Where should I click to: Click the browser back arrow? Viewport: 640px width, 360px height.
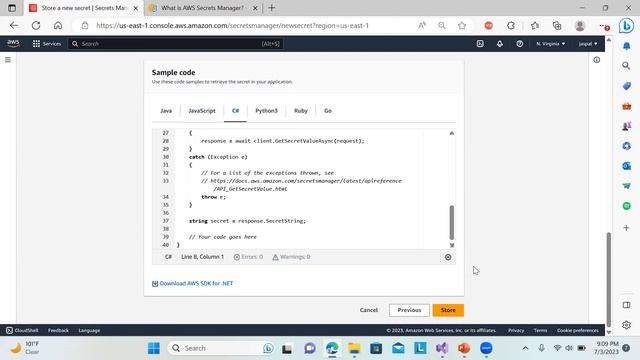tap(14, 25)
